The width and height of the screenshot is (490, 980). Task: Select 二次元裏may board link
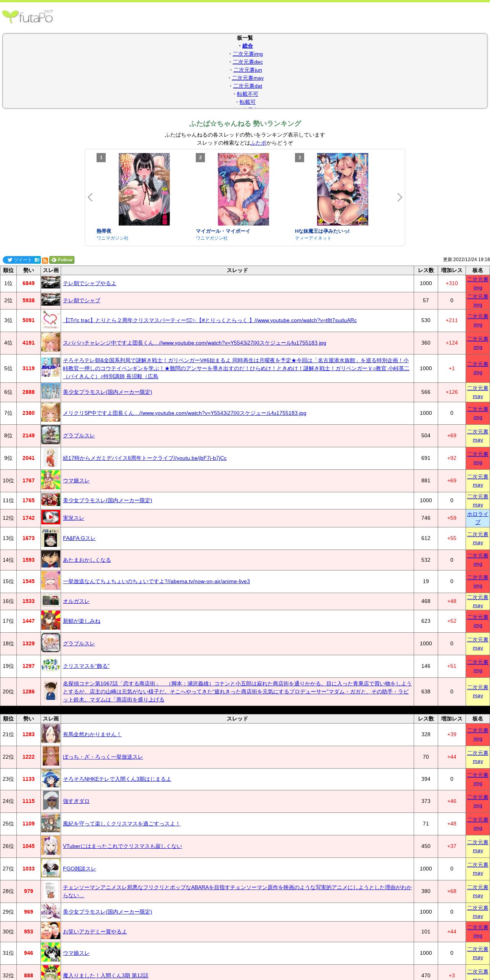(248, 78)
